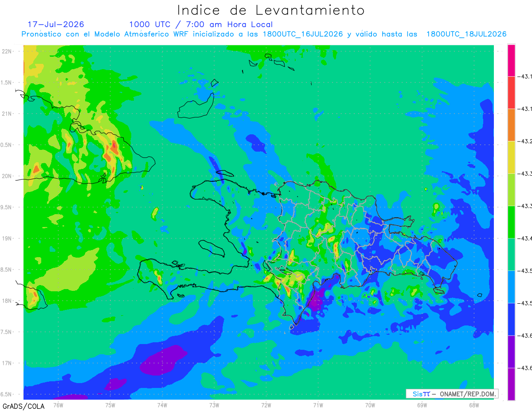
Task: Pick the dark blue legend swatch
Action: click(x=511, y=319)
